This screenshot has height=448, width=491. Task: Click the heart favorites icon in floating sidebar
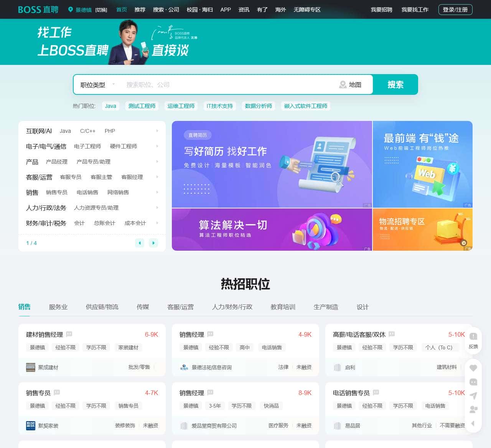[473, 367]
